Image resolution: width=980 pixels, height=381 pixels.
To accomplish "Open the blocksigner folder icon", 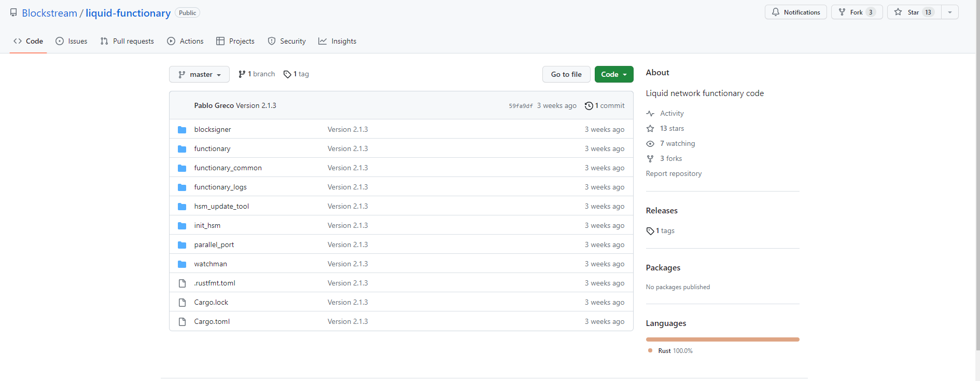I will click(x=182, y=130).
